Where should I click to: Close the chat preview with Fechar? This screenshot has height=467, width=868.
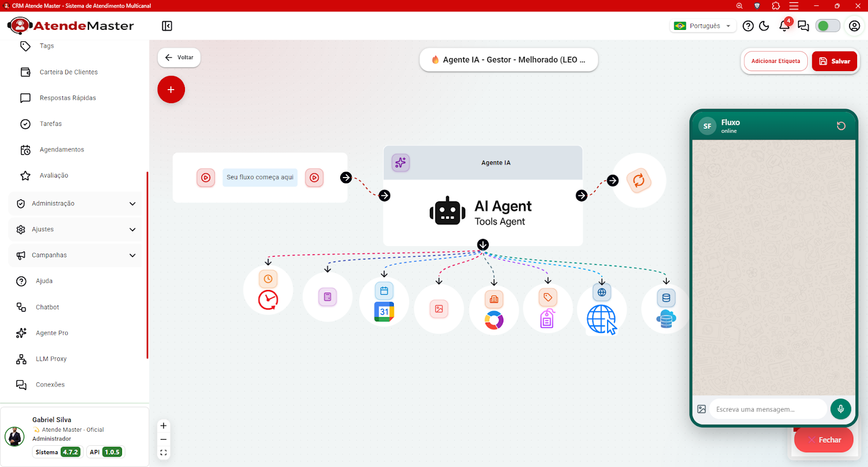824,440
